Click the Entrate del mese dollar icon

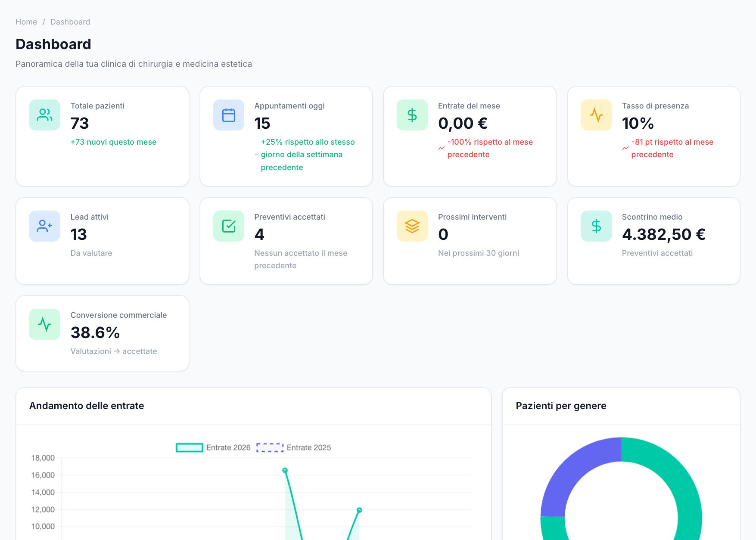coord(412,115)
